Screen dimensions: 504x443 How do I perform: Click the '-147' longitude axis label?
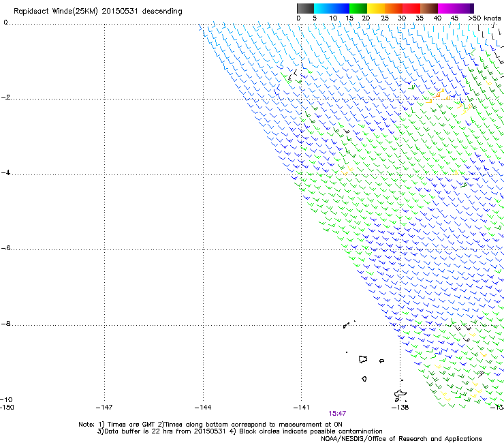104,408
